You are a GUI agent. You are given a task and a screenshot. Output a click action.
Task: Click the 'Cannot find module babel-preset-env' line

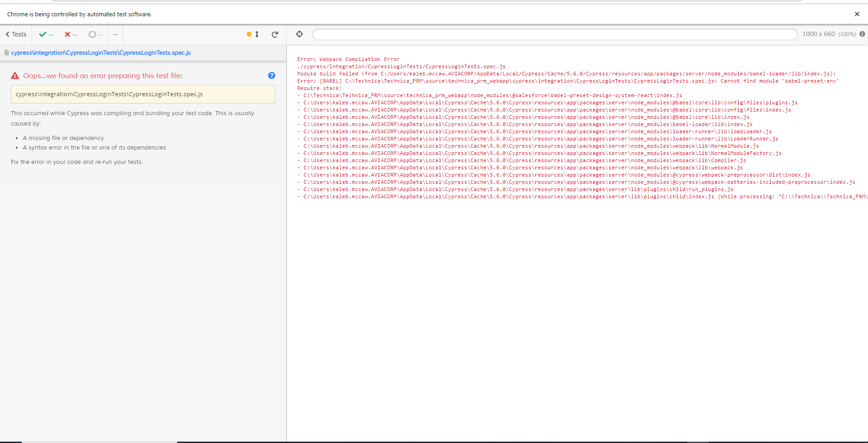(568, 81)
